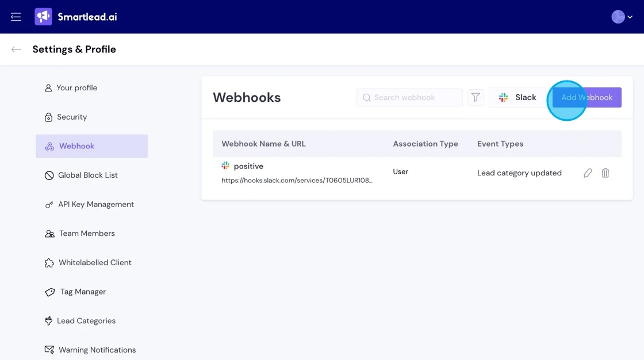Open the Lead Categories settings
644x360 pixels.
[x=87, y=320]
